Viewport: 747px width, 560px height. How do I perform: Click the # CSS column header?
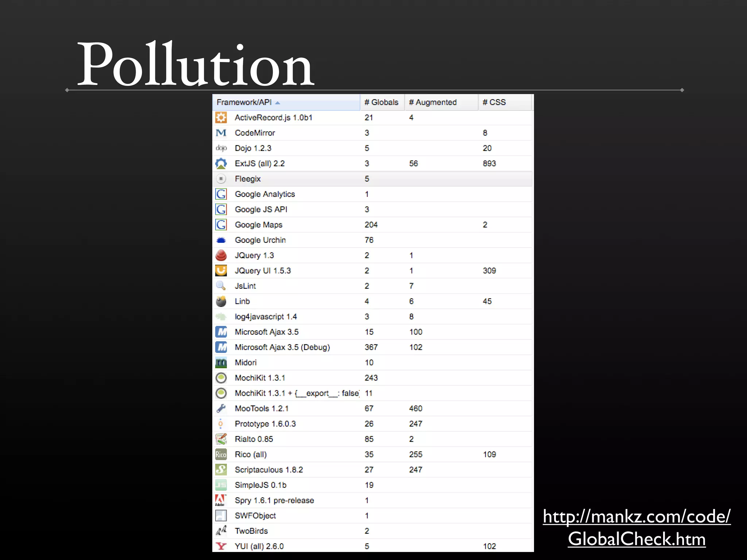point(494,102)
